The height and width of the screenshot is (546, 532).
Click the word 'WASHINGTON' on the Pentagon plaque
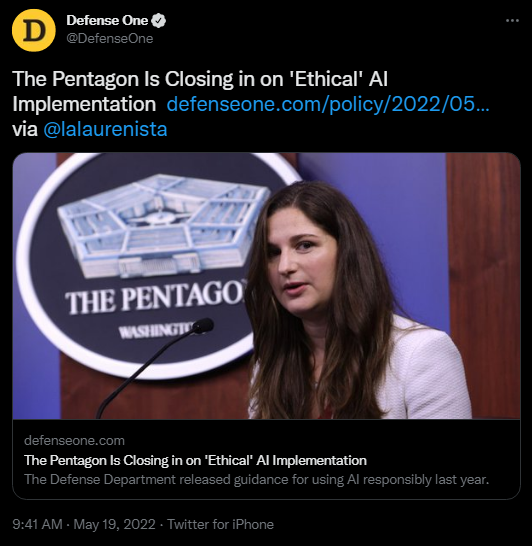(155, 331)
